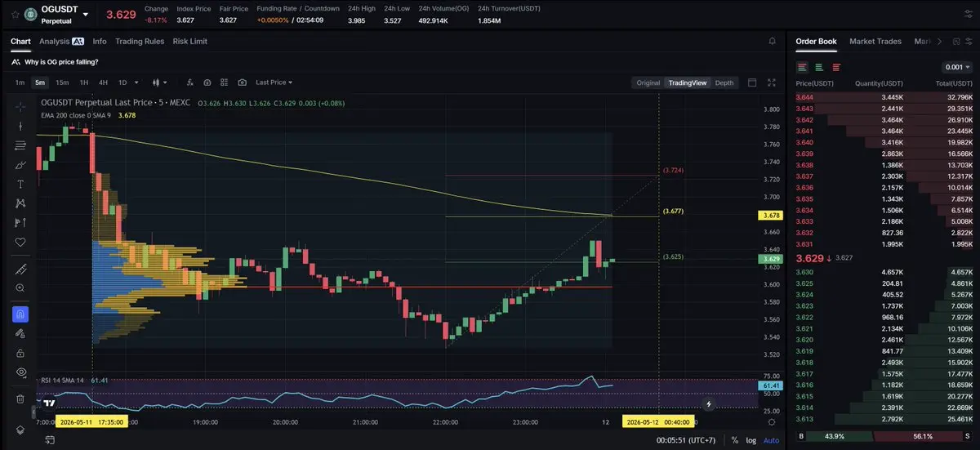This screenshot has width=980, height=450.
Task: Show both buy and sell orders view
Action: [803, 67]
